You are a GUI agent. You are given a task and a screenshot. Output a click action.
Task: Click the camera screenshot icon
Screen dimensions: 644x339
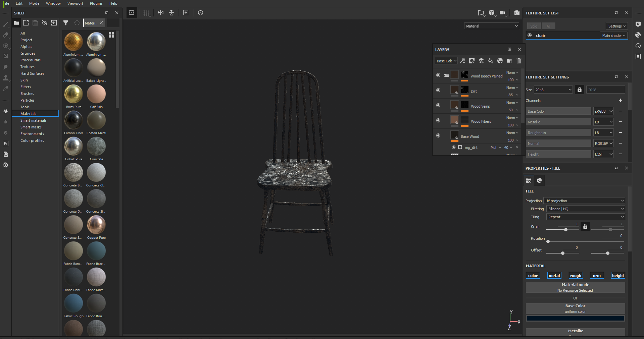coord(517,13)
